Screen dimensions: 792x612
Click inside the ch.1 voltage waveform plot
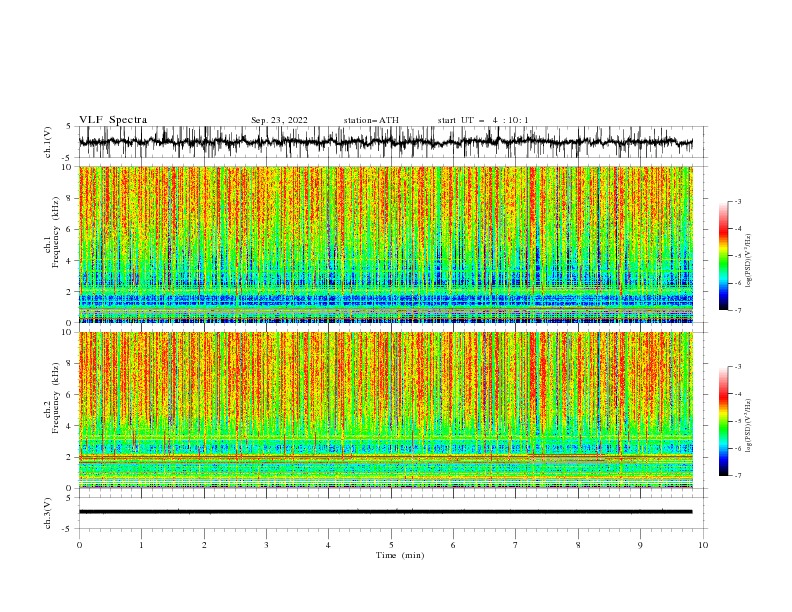point(392,142)
